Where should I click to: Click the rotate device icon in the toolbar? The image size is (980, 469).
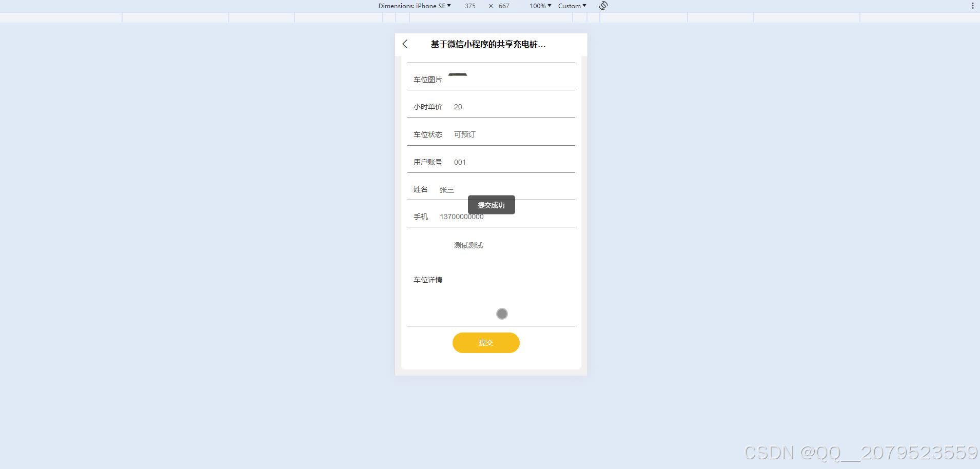coord(603,6)
